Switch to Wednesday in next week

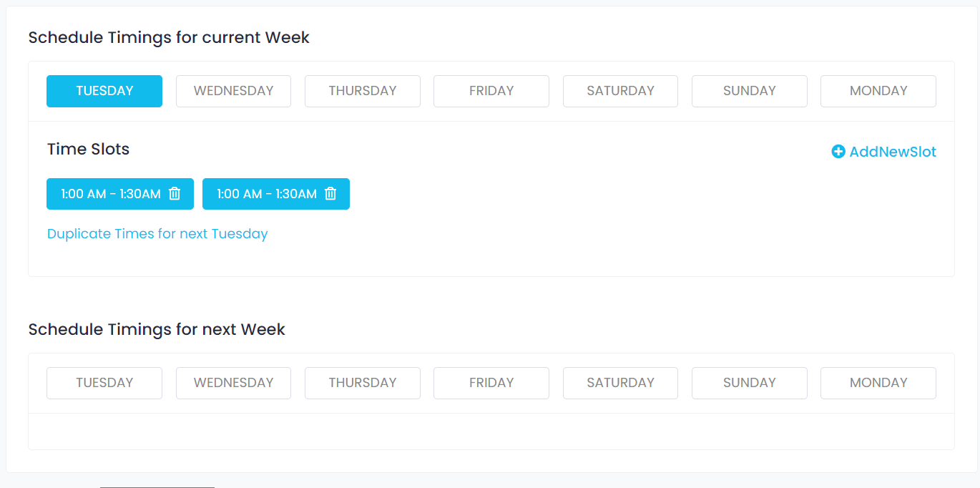point(233,383)
